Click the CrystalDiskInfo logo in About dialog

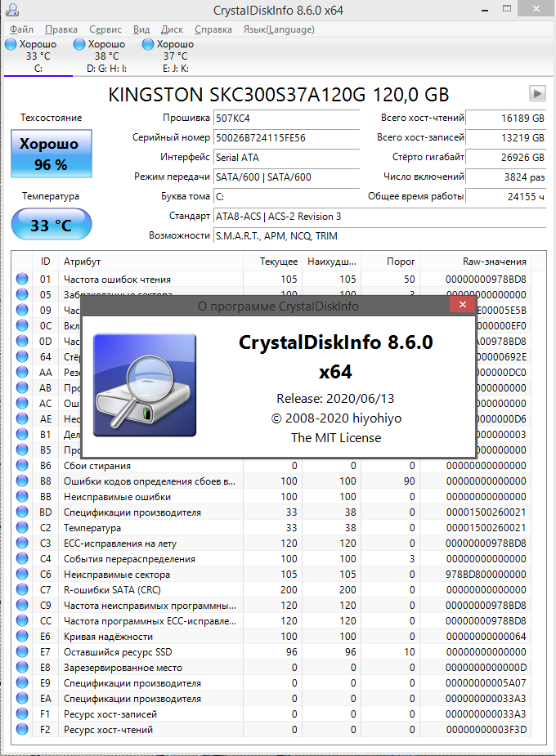click(145, 385)
